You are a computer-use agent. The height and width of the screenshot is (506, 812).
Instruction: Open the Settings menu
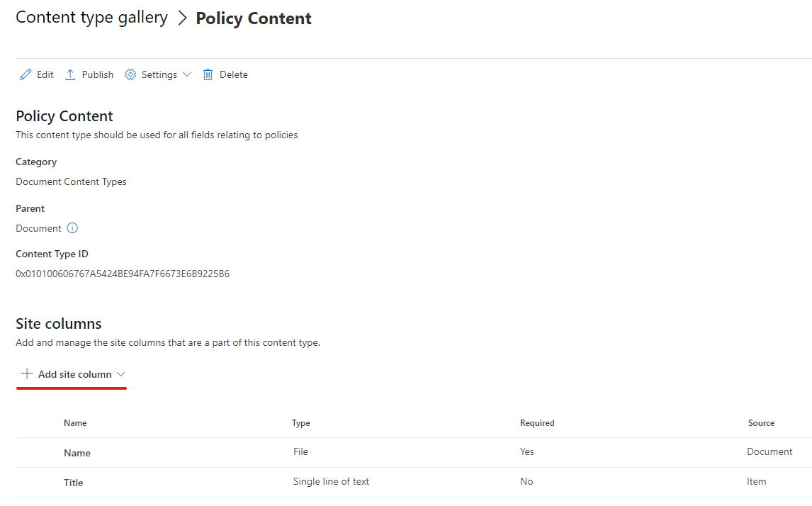157,74
